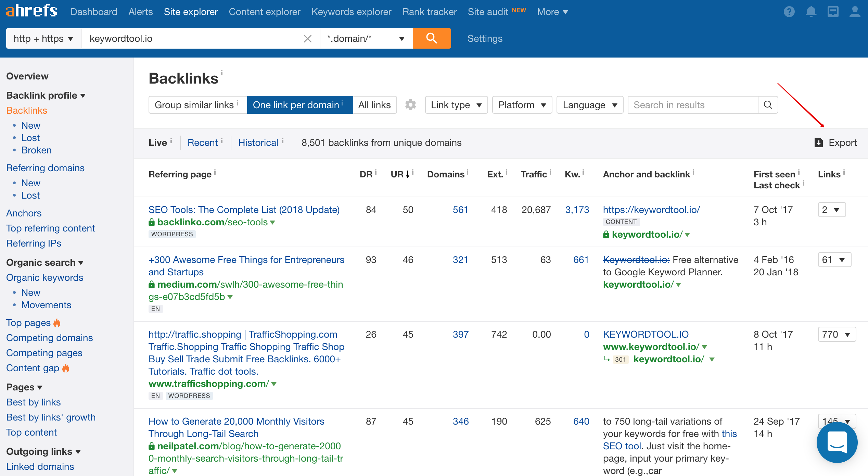Viewport: 868px width, 476px height.
Task: Open Alerts in top navigation
Action: [x=140, y=12]
